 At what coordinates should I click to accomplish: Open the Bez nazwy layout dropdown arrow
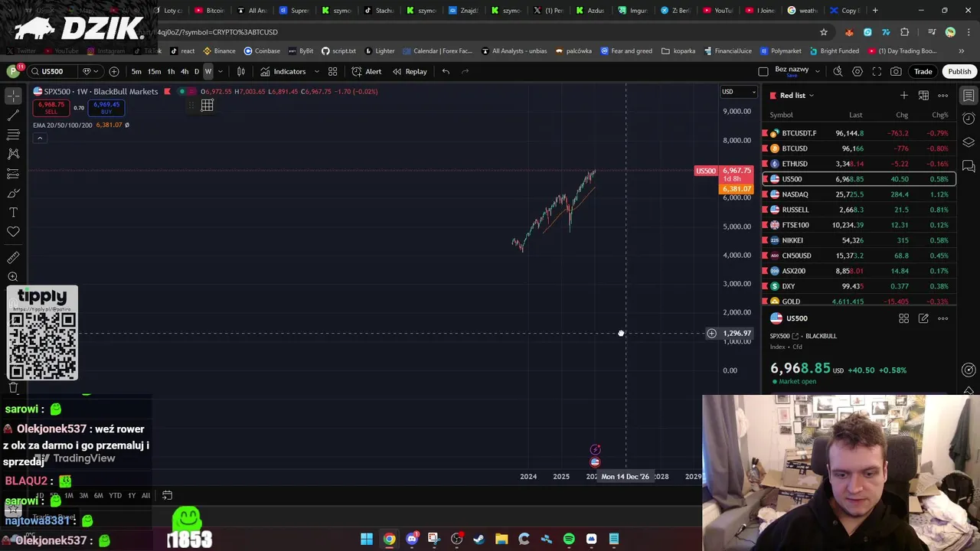817,71
